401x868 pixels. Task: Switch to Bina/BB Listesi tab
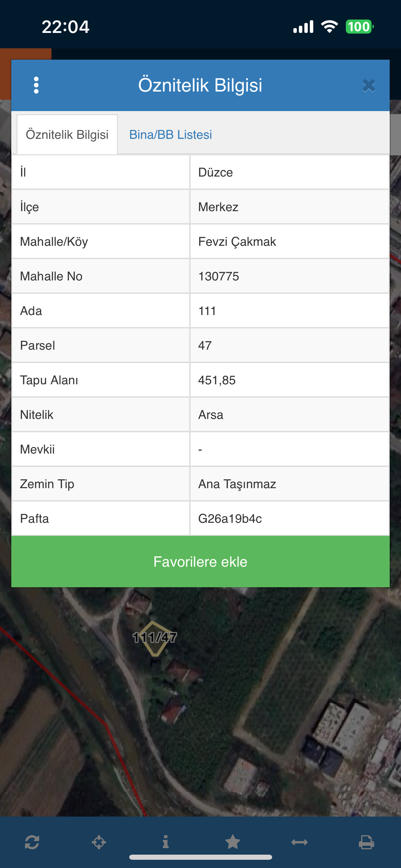[170, 135]
